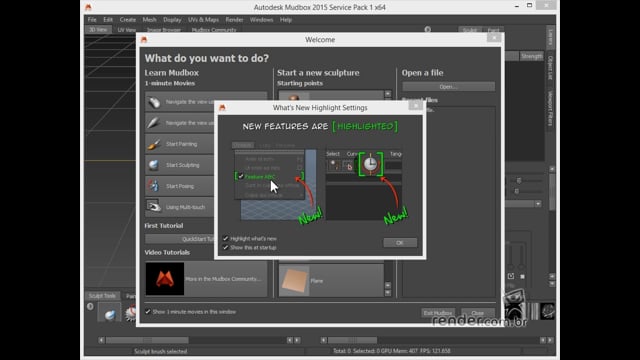Click the Navigate the view mouse icon

154,102
